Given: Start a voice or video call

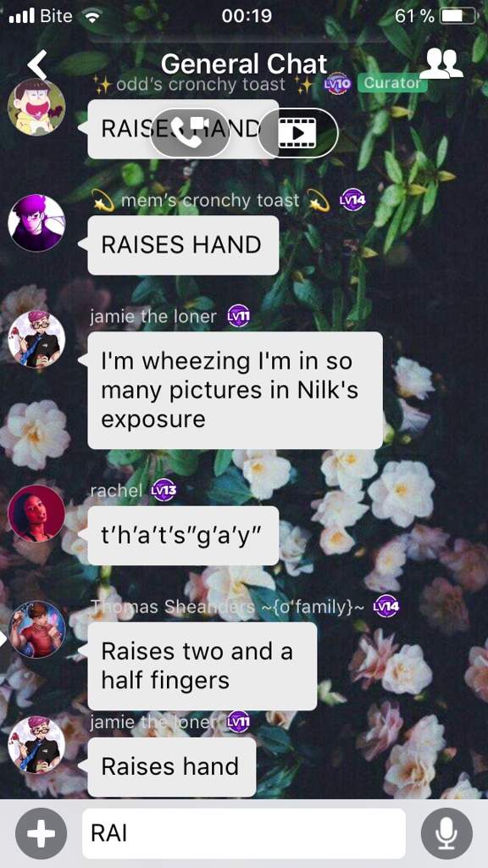Looking at the screenshot, I should click(x=190, y=133).
